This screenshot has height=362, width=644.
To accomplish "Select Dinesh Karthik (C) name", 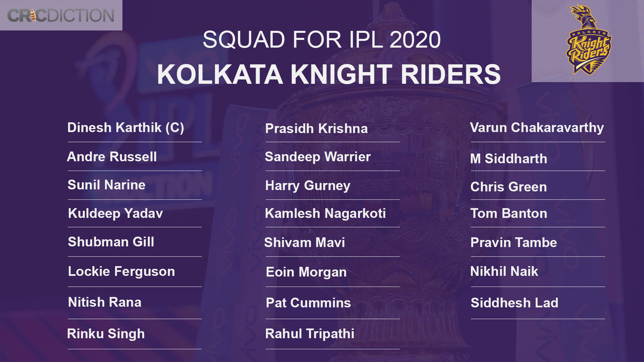I will tap(125, 128).
